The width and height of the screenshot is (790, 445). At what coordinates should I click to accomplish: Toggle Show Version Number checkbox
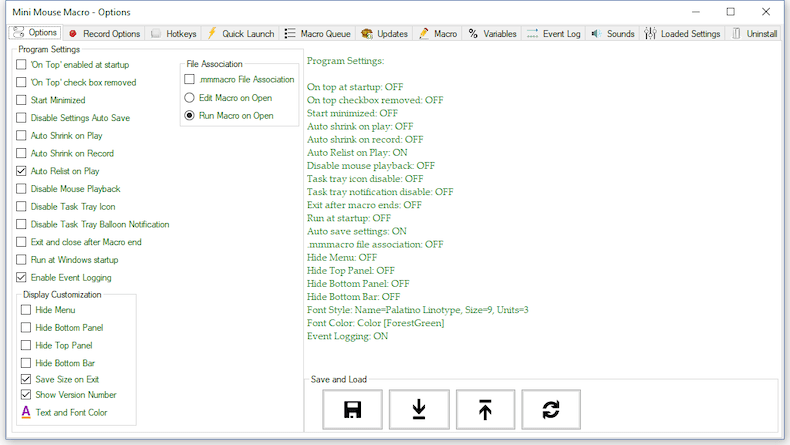coord(26,394)
